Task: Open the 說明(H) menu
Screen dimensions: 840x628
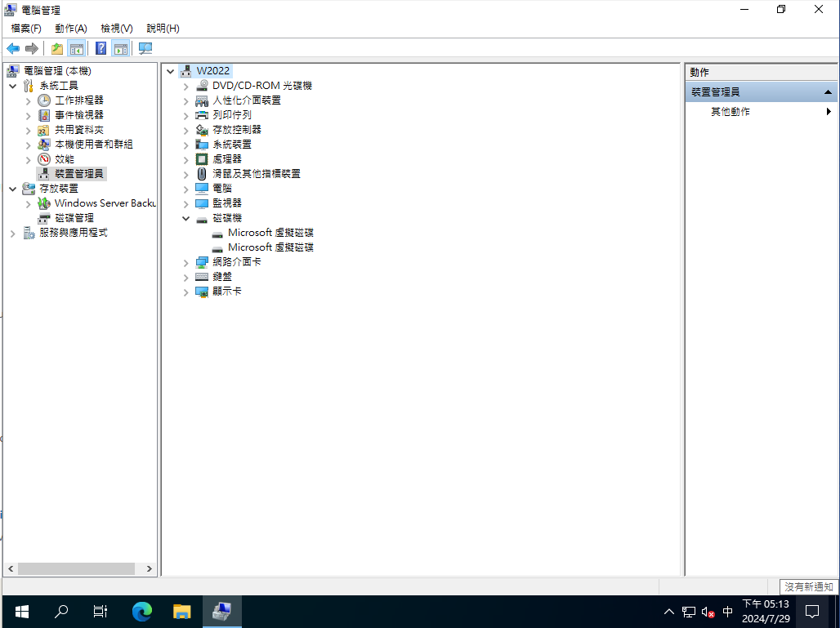Action: 163,29
